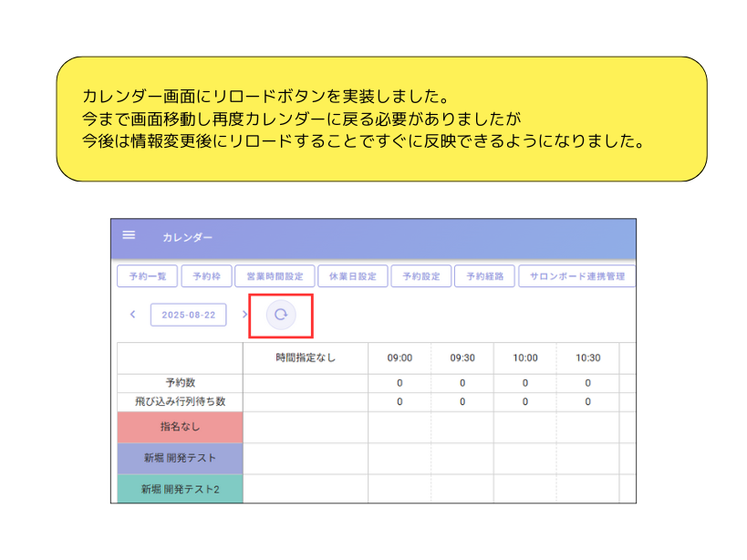Click the カレンダー header title
The height and width of the screenshot is (560, 747).
pyautogui.click(x=187, y=237)
